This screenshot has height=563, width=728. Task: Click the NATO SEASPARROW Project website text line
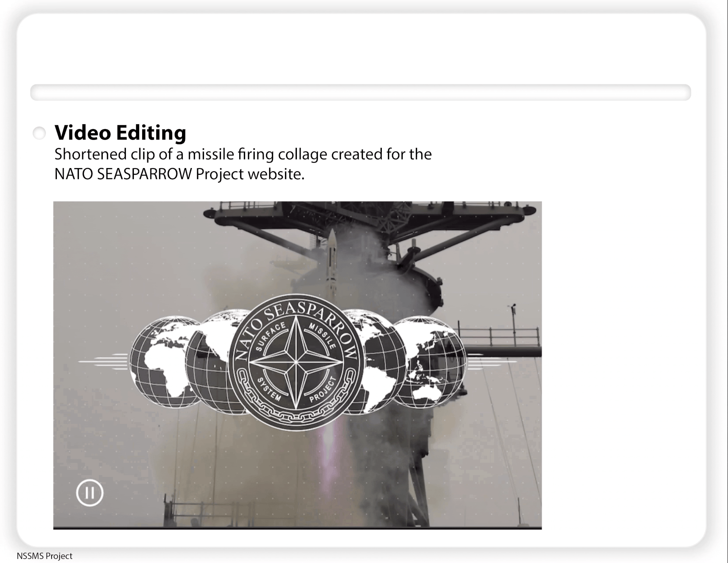pyautogui.click(x=179, y=174)
